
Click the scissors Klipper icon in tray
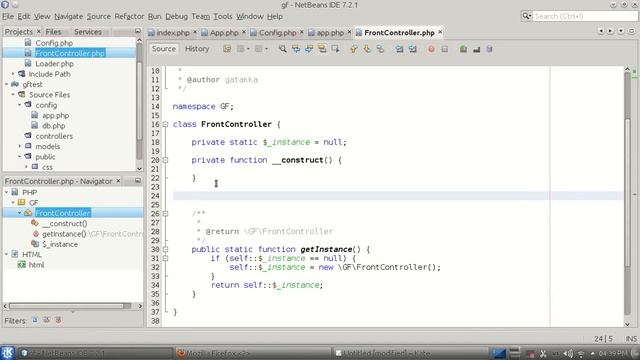pos(543,353)
